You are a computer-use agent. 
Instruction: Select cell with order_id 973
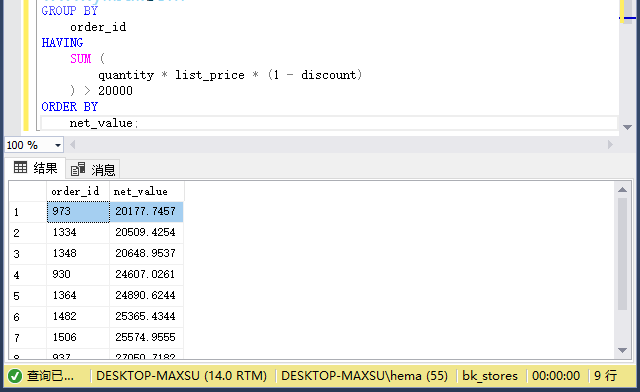78,212
